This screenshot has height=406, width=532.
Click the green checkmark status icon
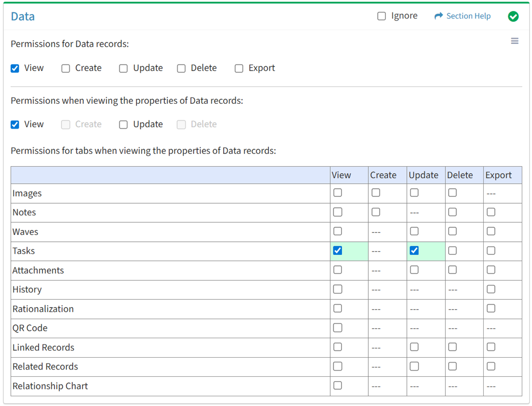[513, 17]
